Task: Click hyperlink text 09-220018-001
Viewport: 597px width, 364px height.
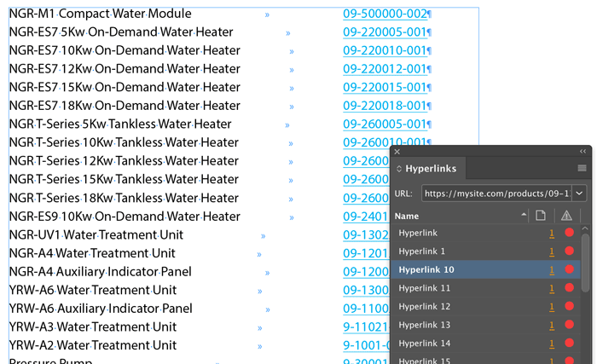Action: [x=385, y=106]
